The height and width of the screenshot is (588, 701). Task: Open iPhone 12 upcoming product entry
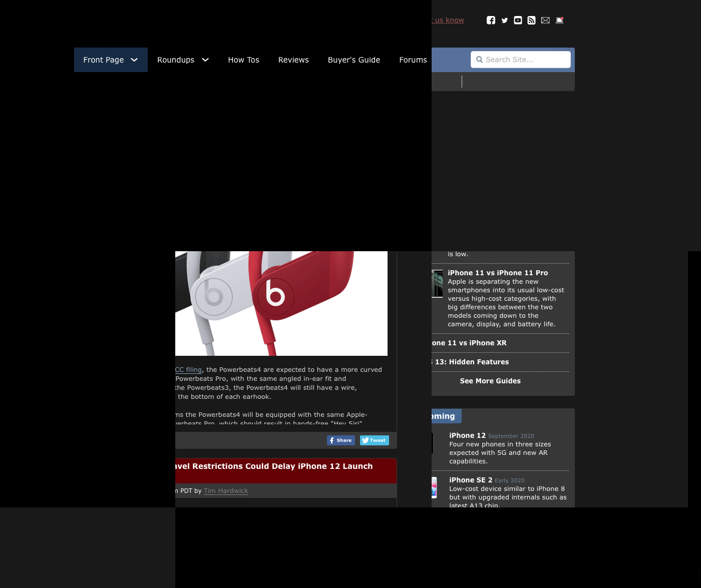[x=467, y=435]
